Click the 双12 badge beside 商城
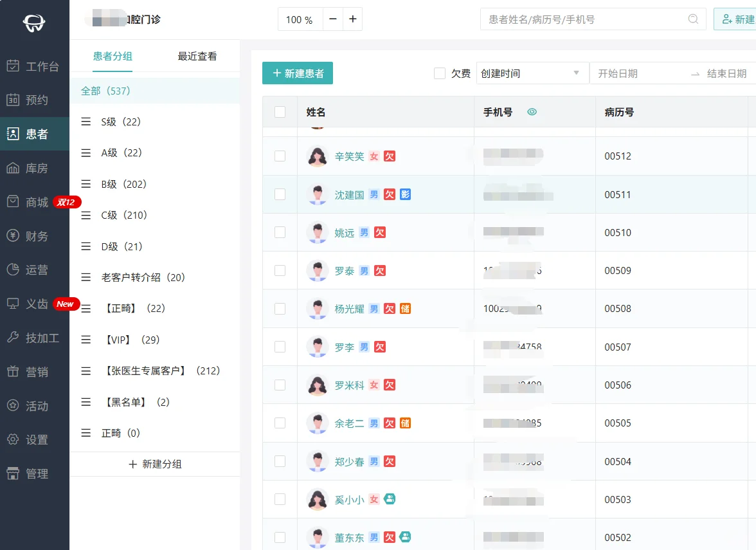This screenshot has height=550, width=756. [x=67, y=202]
